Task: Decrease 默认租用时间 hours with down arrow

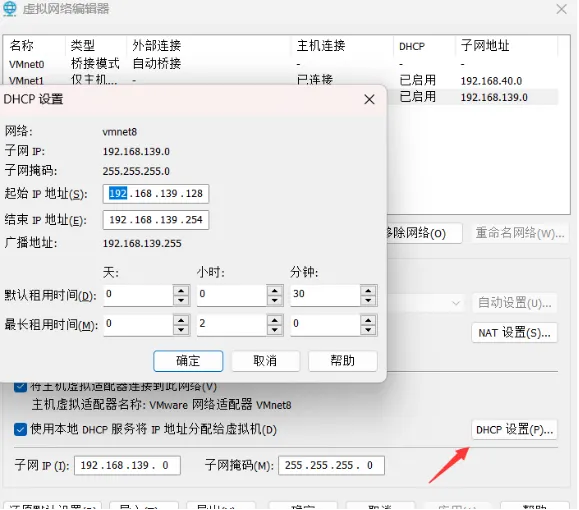Action: point(275,300)
